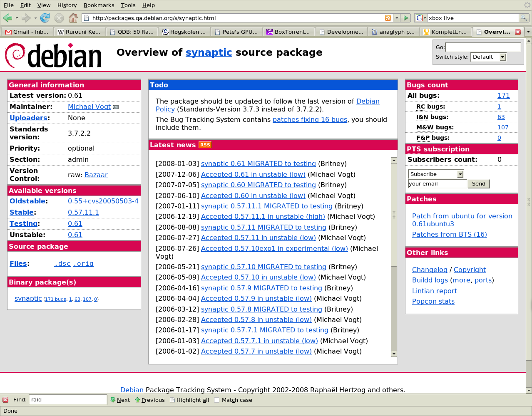Open the Back history dropdown arrow
Image resolution: width=532 pixels, height=416 pixels.
17,18
